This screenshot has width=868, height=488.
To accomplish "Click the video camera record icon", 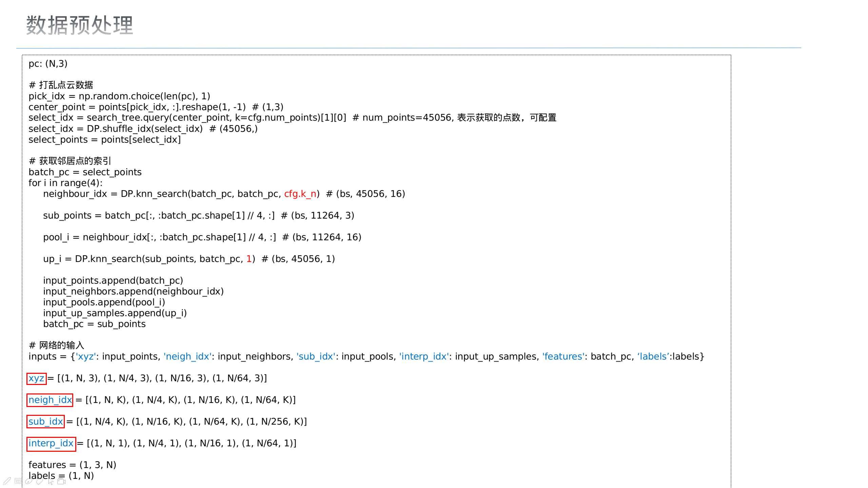I will [x=61, y=481].
